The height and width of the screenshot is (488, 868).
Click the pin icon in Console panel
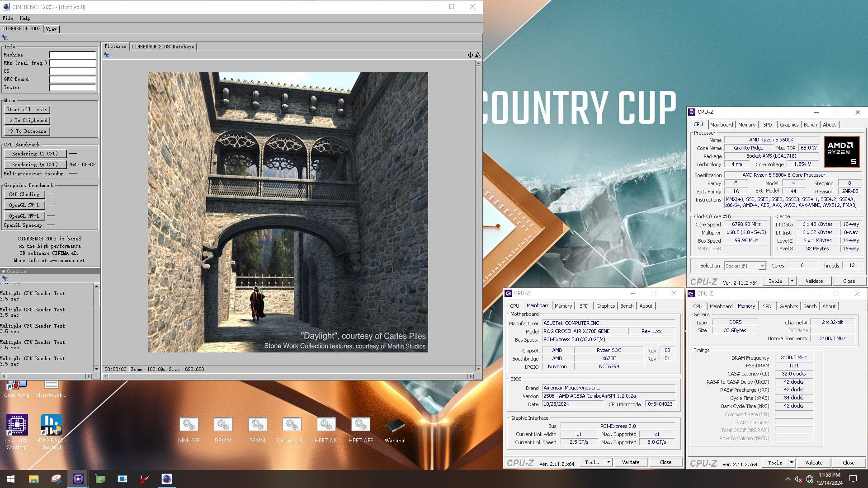tap(5, 278)
